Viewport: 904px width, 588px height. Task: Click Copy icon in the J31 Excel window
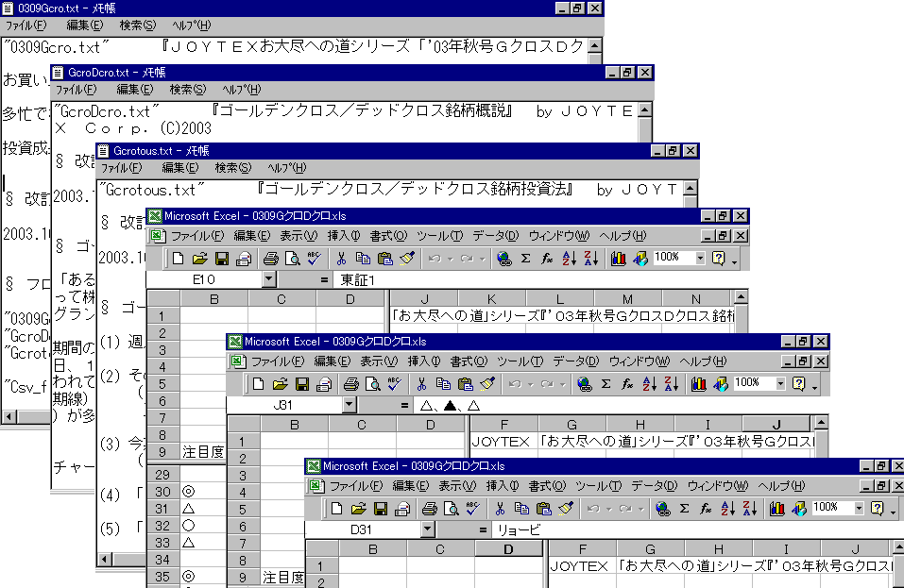tap(443, 384)
